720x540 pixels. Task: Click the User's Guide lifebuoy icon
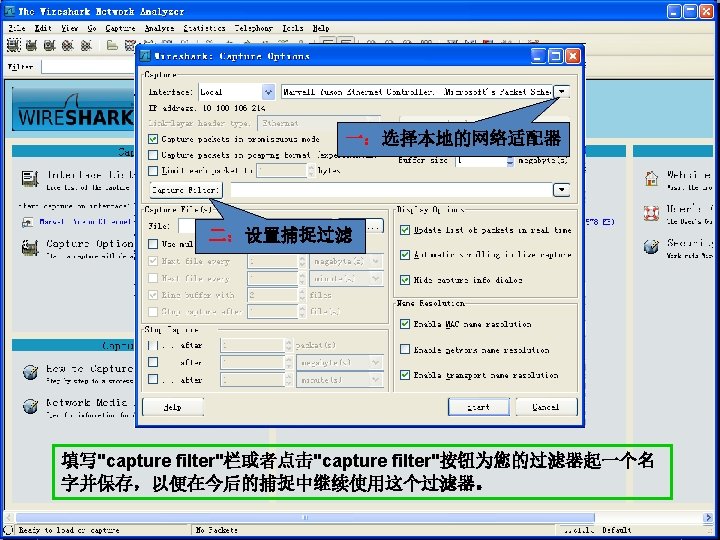[x=651, y=213]
